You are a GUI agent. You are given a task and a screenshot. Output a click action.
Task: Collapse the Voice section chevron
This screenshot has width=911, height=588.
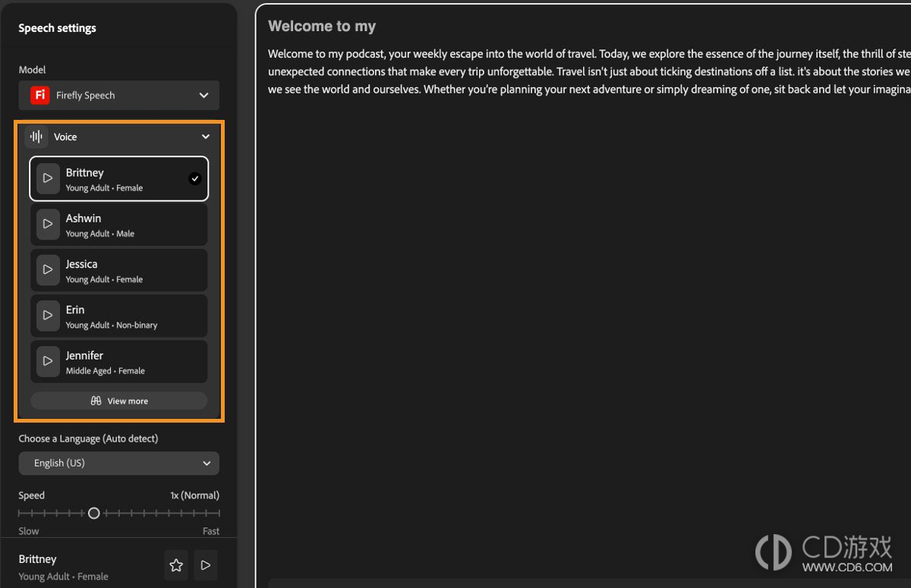[x=205, y=137]
